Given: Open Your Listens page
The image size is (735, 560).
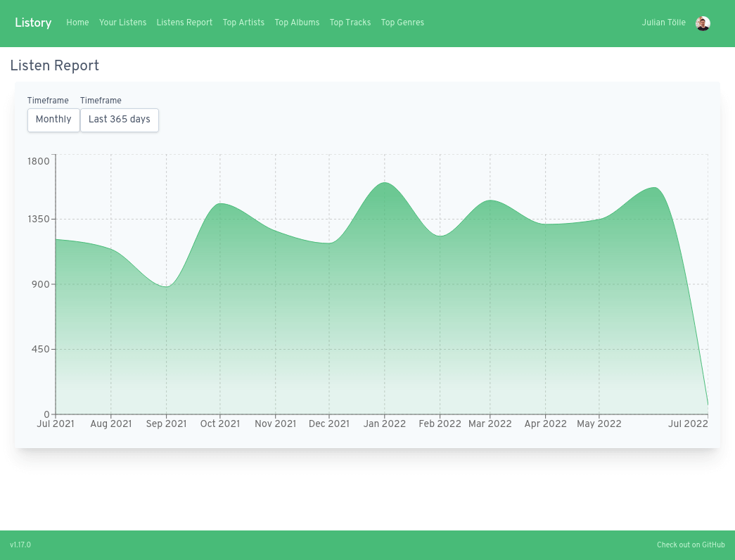Looking at the screenshot, I should 122,23.
